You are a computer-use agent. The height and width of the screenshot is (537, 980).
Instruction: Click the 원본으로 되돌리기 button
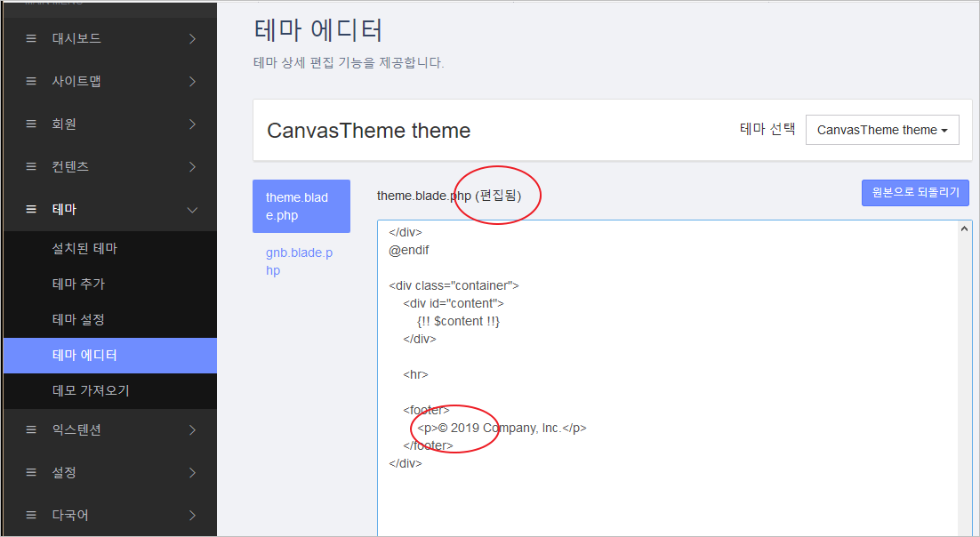coord(915,193)
